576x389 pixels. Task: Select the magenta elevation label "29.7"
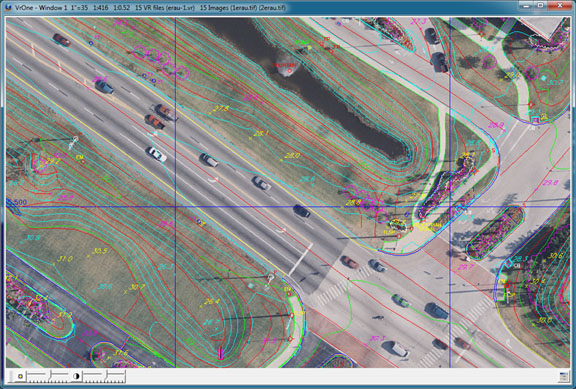pos(465,267)
